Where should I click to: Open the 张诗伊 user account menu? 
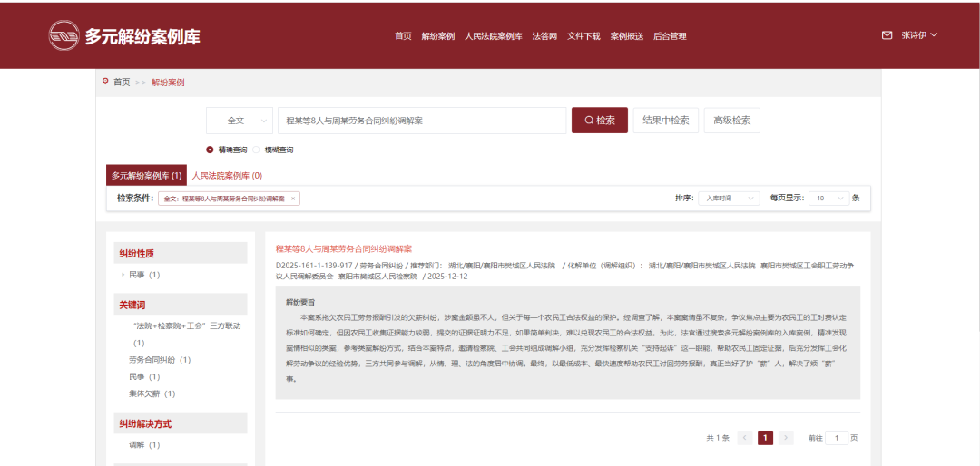[918, 35]
